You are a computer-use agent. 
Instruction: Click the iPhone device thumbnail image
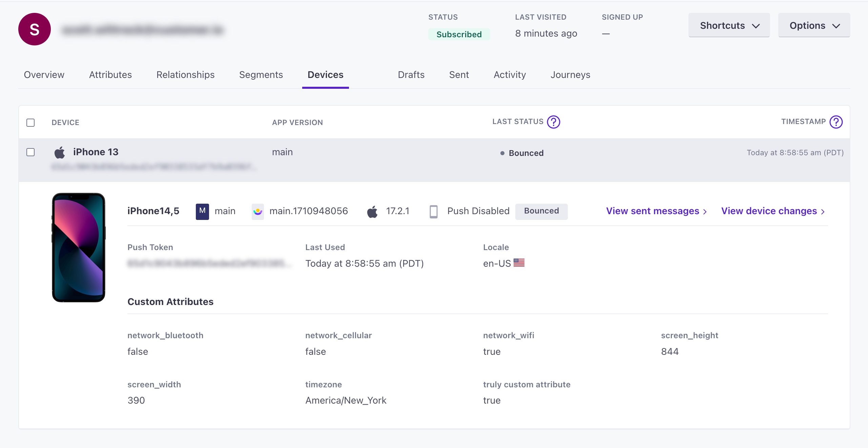pyautogui.click(x=79, y=247)
